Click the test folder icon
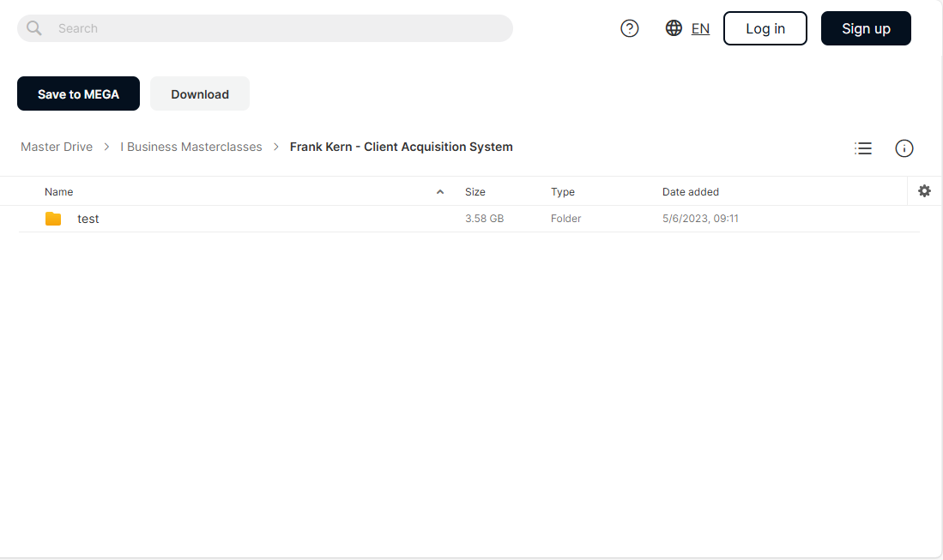Image resolution: width=943 pixels, height=560 pixels. [53, 219]
